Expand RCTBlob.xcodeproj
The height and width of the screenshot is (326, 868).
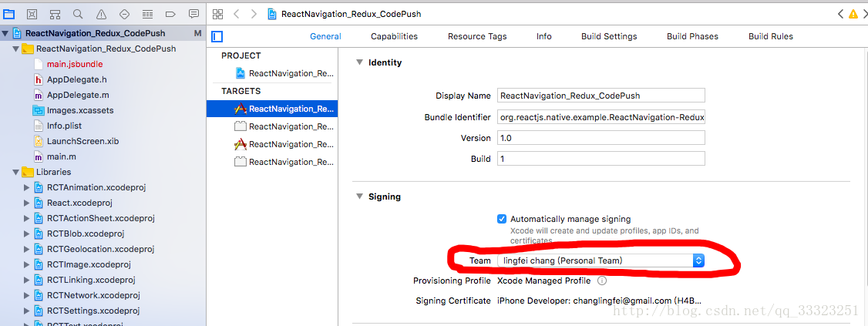click(x=26, y=234)
